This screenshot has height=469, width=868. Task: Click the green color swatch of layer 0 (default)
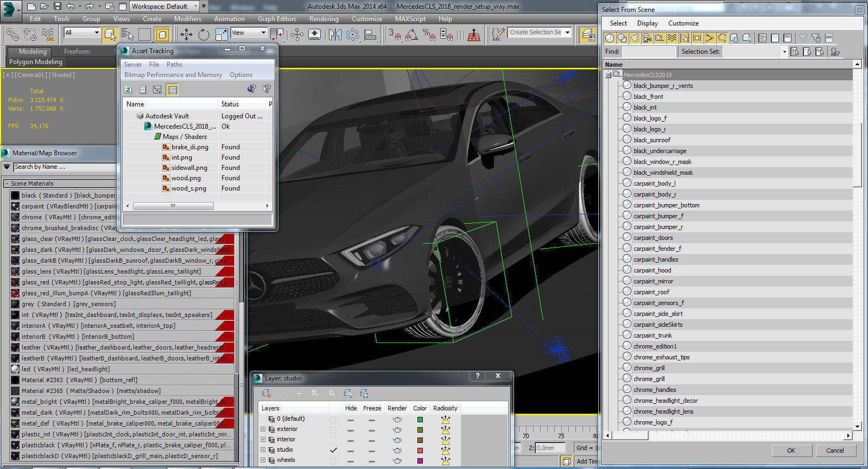[420, 420]
